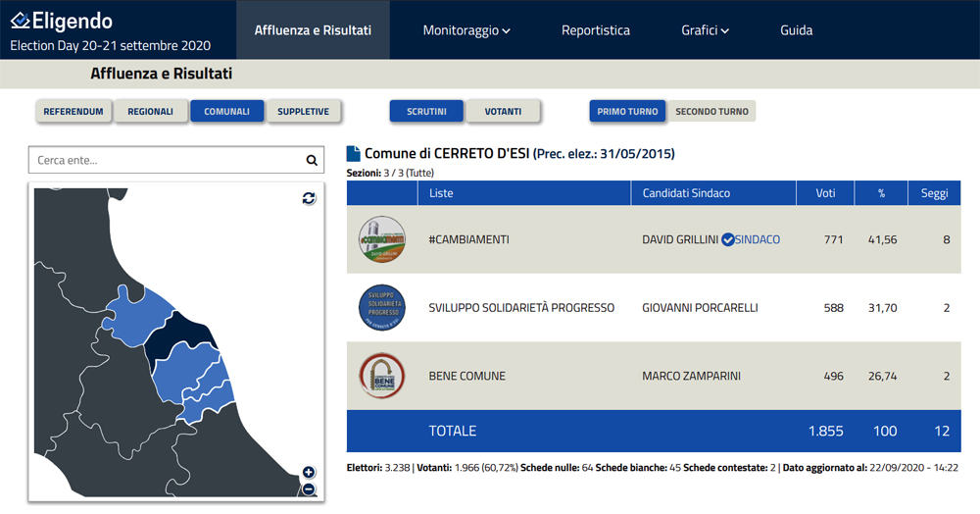Screen dimensions: 980x514
Task: Zoom out on the map
Action: point(309,488)
